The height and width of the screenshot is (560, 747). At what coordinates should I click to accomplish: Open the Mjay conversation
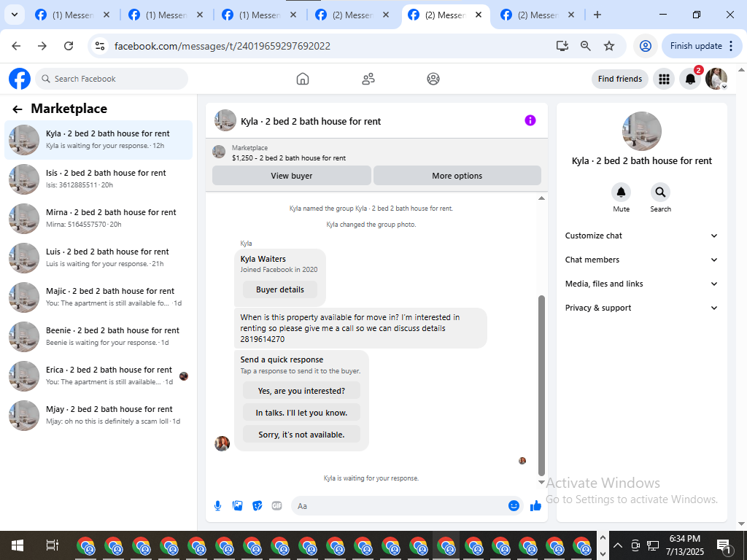98,415
